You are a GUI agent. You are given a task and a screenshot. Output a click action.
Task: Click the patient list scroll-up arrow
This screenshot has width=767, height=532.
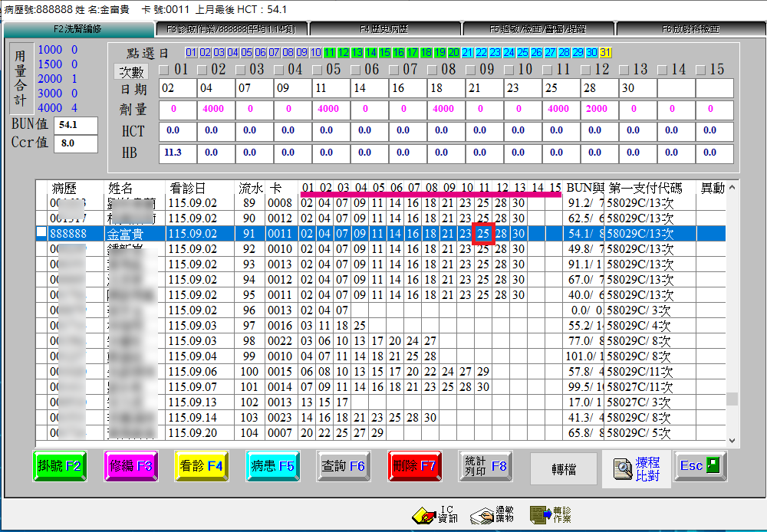coord(732,187)
